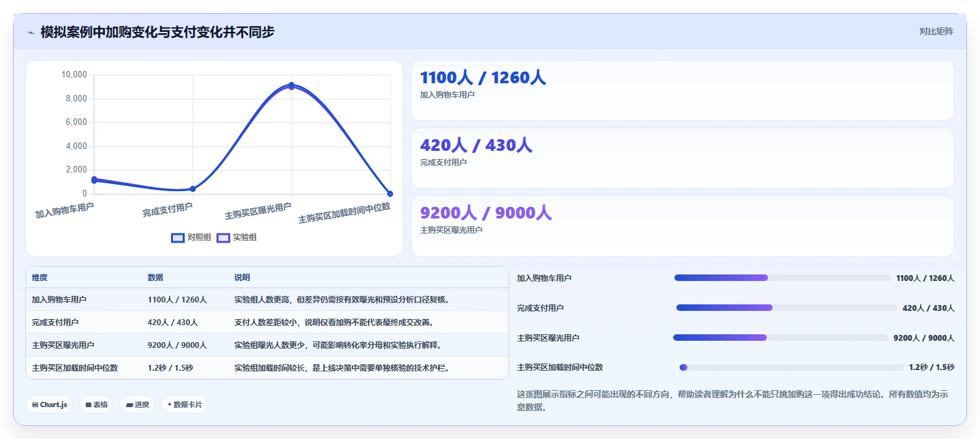Click the last chart point at 主购买区加载时间中位数
This screenshot has width=980, height=439.
click(390, 194)
